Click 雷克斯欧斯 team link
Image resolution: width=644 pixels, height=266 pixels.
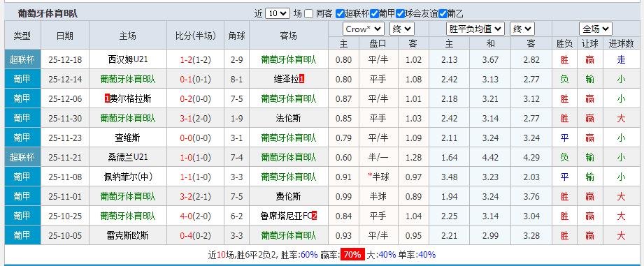[x=128, y=236]
